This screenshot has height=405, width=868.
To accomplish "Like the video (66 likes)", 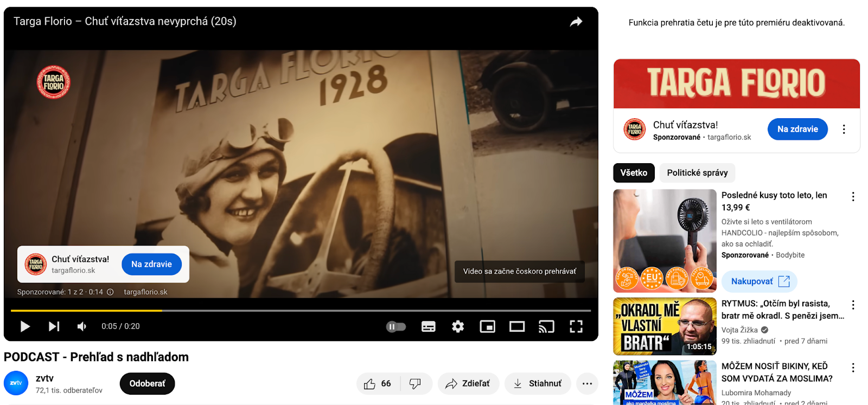I will (x=378, y=383).
